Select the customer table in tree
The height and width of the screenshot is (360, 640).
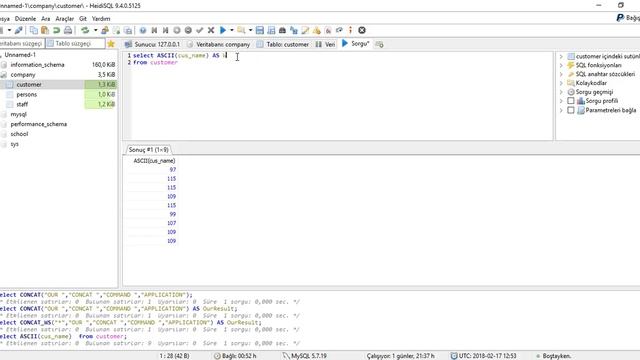tap(29, 84)
